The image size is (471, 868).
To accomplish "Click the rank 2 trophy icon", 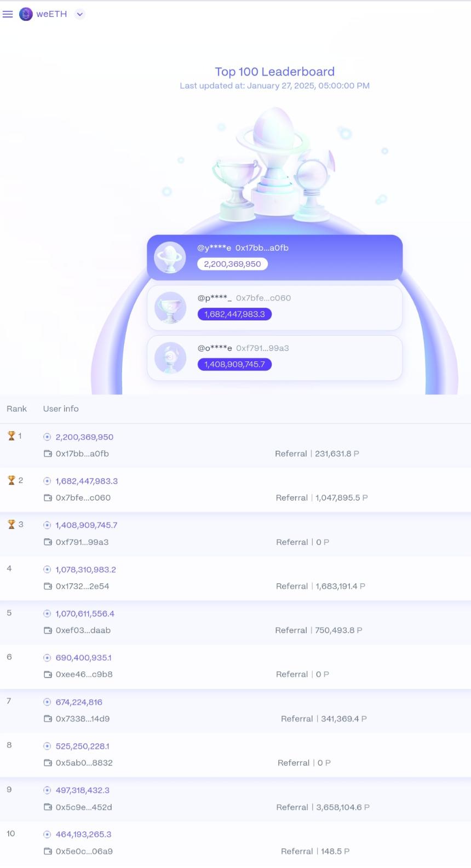I will pyautogui.click(x=11, y=480).
